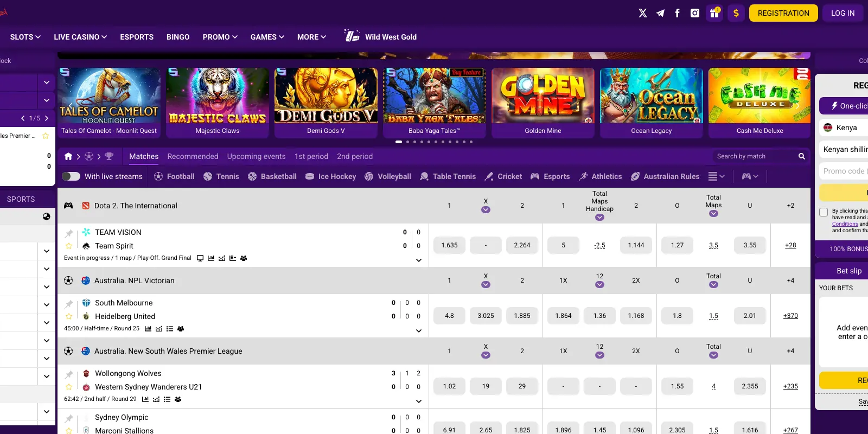Expand the LIVE CASINO menu
Screen dimensions: 868x434
80,37
